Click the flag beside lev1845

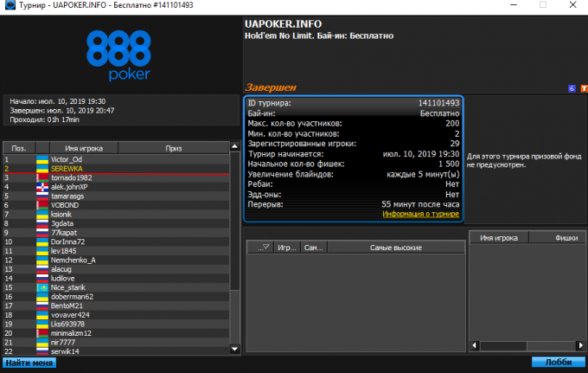(x=42, y=251)
